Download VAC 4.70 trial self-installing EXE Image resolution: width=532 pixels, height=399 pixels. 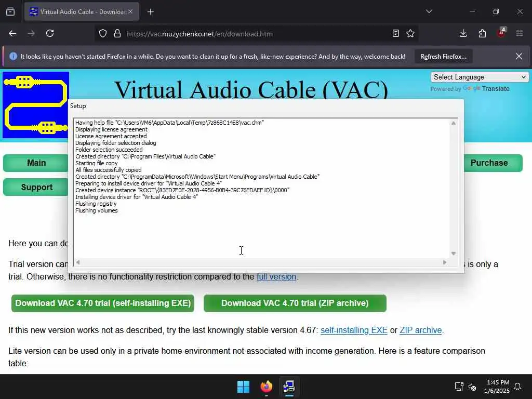point(103,303)
